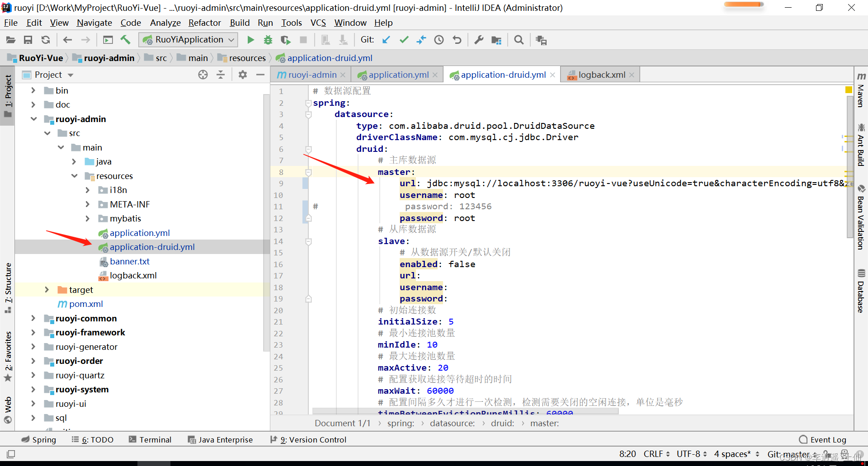Fold the master block at line 8
This screenshot has width=868, height=466.
coord(308,172)
